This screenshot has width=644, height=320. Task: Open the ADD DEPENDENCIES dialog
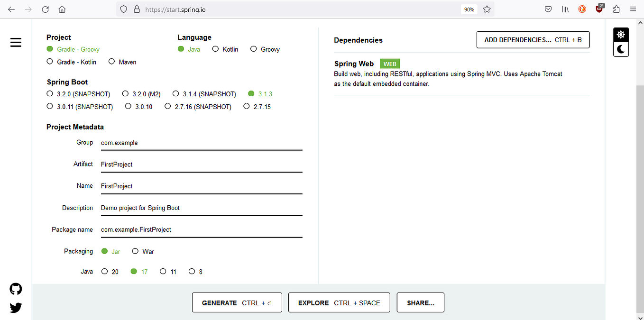tap(533, 40)
